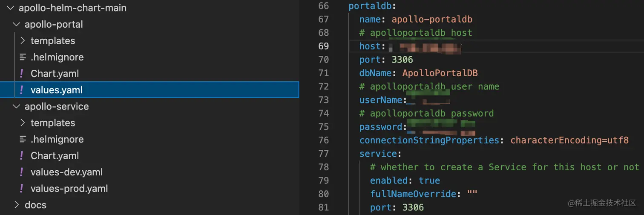The image size is (644, 215).
Task: Open values-prod.yaml file
Action: tap(69, 189)
